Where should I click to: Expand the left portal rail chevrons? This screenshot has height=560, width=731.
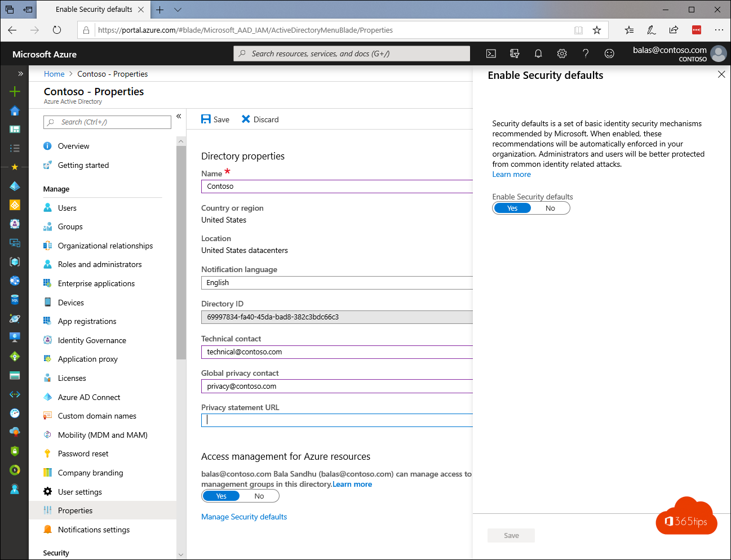coord(20,73)
